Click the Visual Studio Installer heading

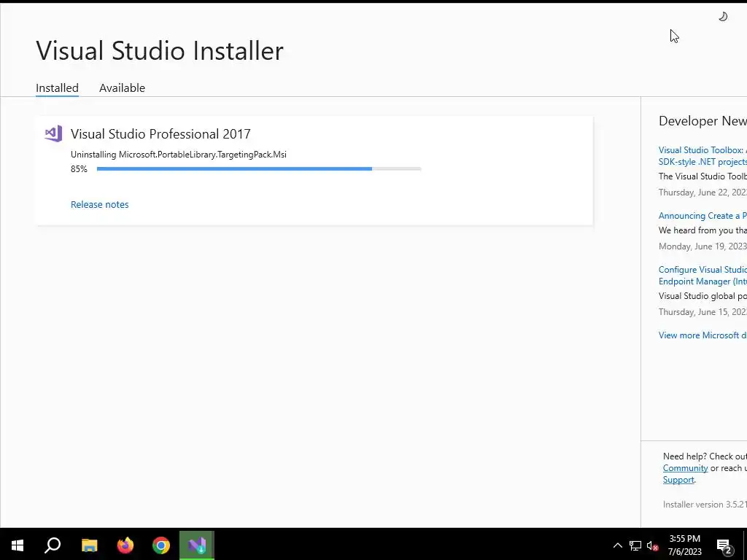point(160,50)
